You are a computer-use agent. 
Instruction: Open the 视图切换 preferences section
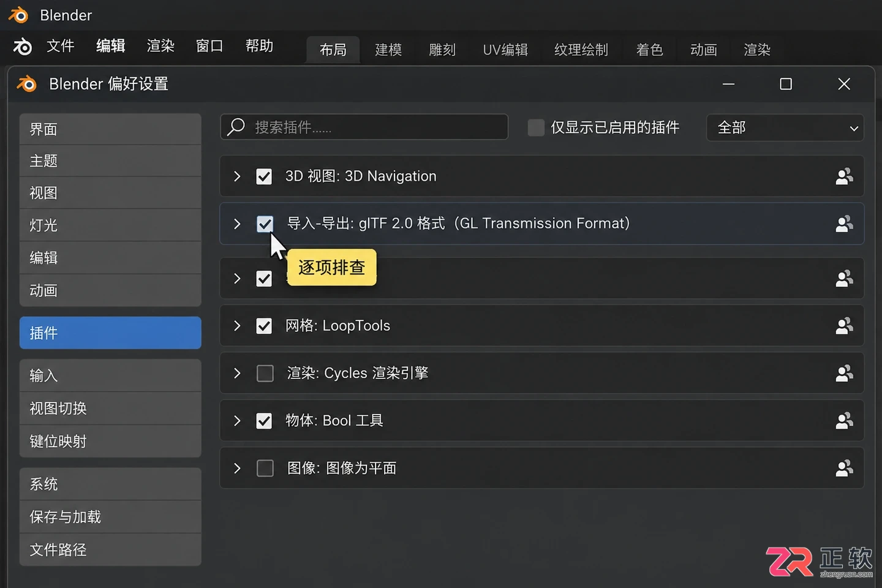click(110, 409)
